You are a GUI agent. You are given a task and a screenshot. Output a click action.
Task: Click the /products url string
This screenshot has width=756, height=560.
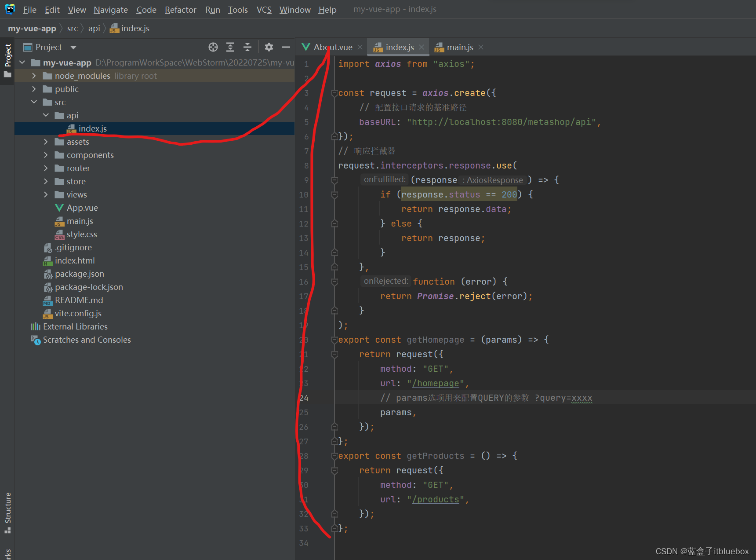click(x=436, y=499)
